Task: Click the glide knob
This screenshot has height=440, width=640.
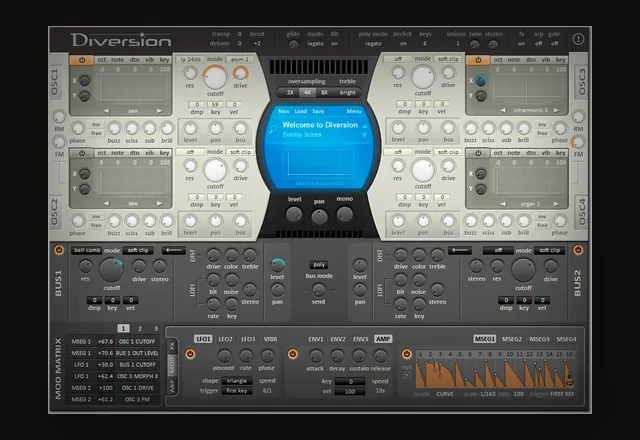Action: 293,44
